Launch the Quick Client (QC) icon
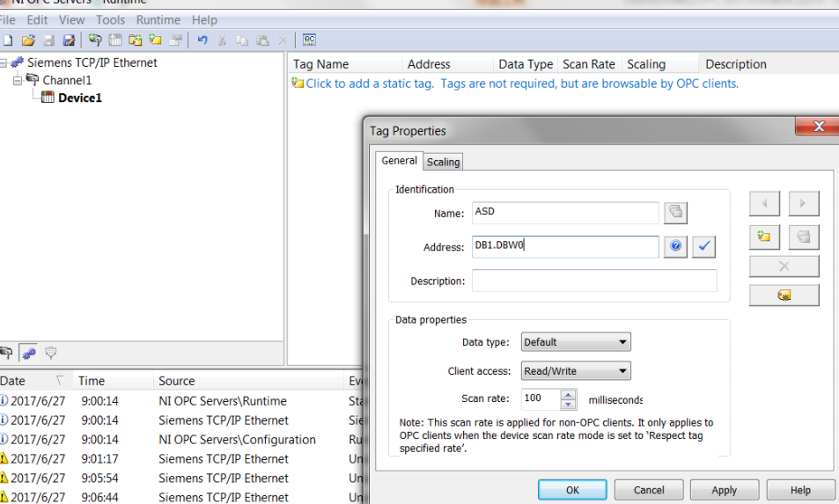 pyautogui.click(x=309, y=40)
